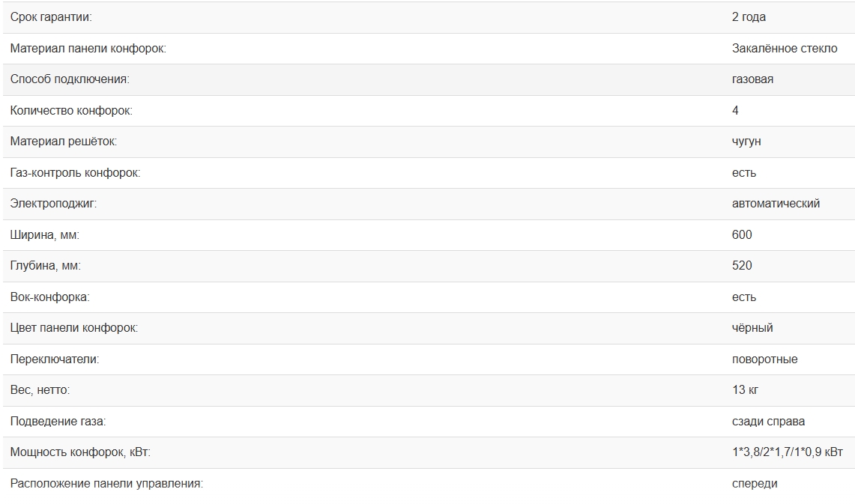Select the 'сзади справа' gas supply value
Image resolution: width=855 pixels, height=504 pixels.
[x=768, y=422]
